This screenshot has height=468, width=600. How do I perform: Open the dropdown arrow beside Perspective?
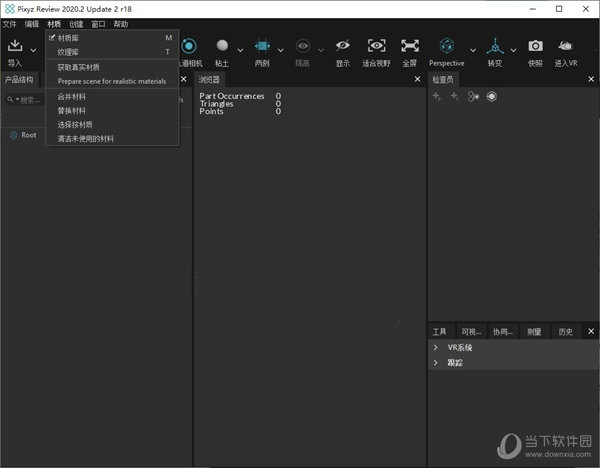point(473,50)
